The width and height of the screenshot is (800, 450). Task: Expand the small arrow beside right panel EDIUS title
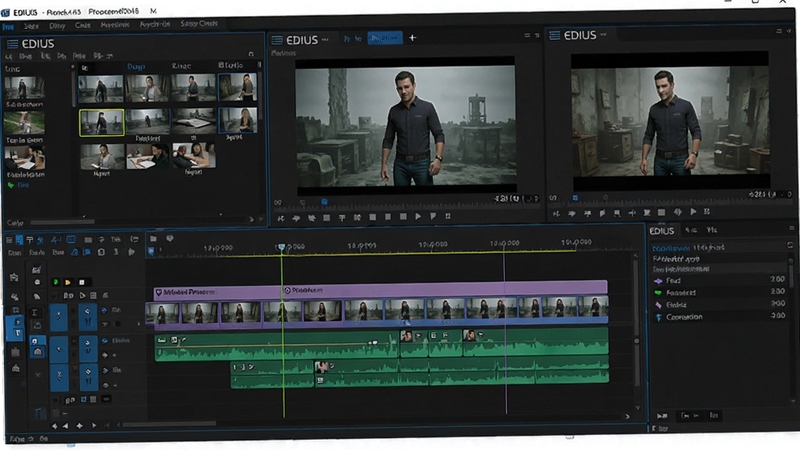pos(603,35)
